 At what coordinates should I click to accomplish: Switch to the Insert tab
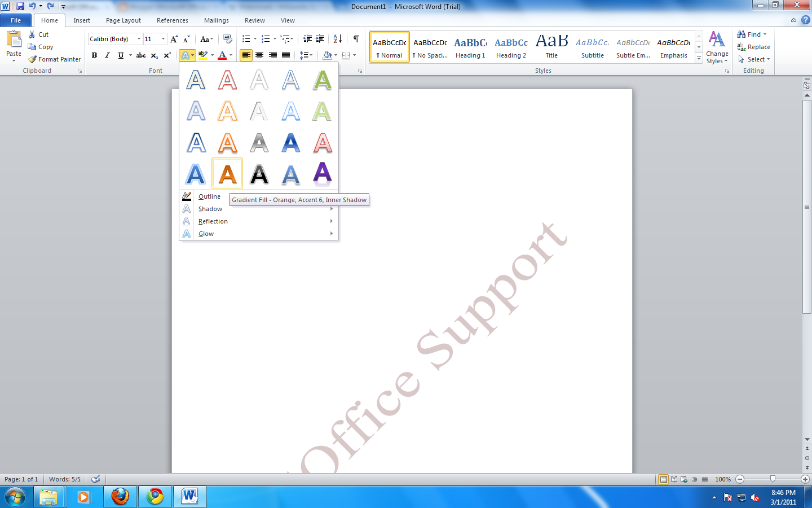[82, 20]
